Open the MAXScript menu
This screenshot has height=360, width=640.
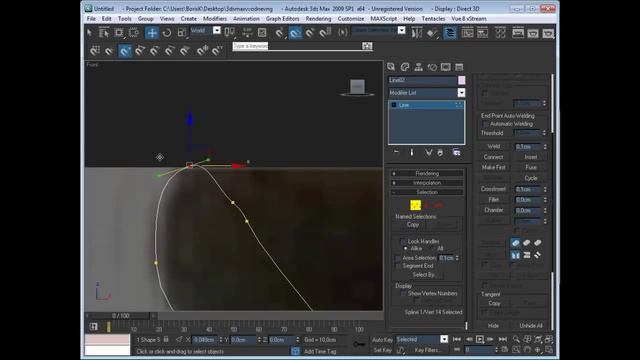pyautogui.click(x=383, y=19)
